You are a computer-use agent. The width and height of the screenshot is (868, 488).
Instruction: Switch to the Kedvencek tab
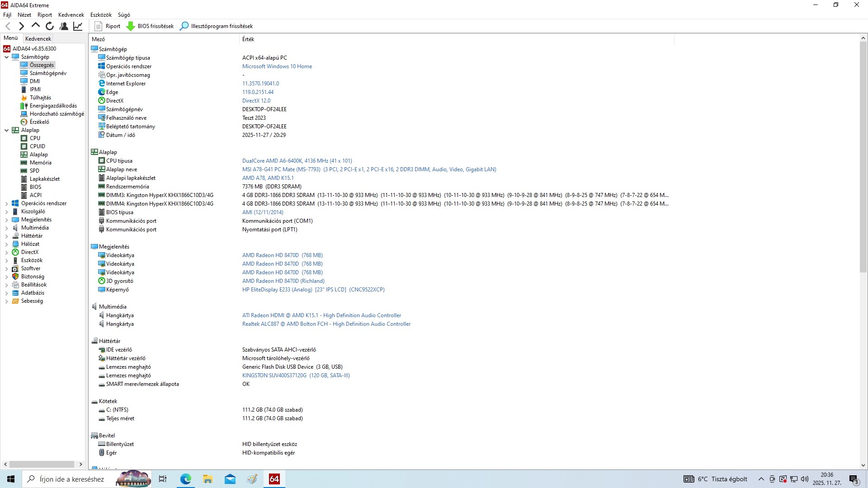coord(38,39)
